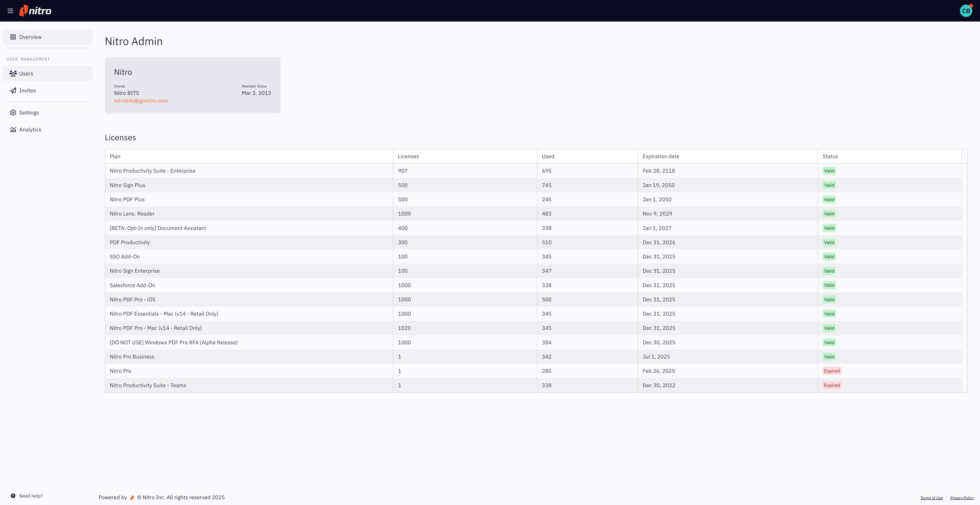
Task: Click the Nitro logo
Action: point(35,11)
